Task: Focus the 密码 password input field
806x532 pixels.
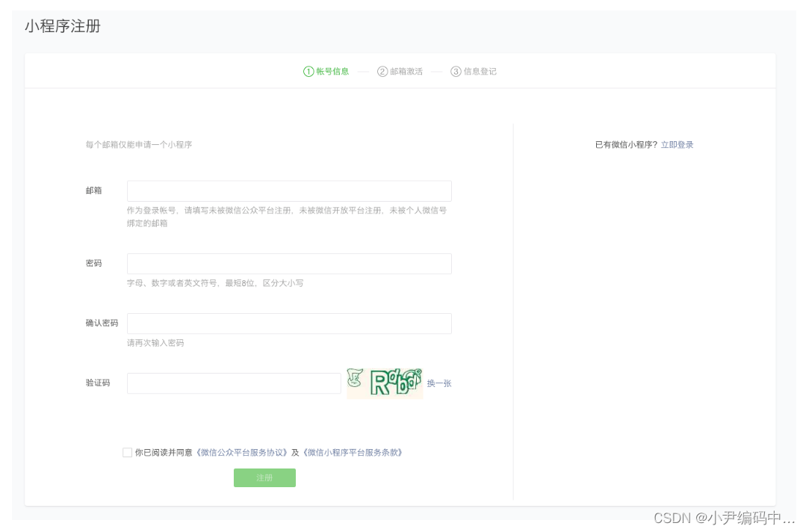Action: (x=289, y=264)
